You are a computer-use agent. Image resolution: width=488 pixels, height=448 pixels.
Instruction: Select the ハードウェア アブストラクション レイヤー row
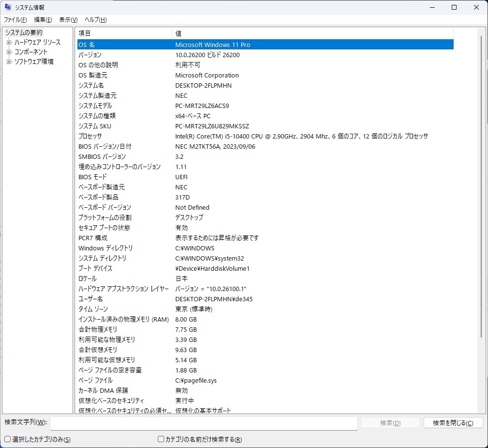pyautogui.click(x=265, y=289)
